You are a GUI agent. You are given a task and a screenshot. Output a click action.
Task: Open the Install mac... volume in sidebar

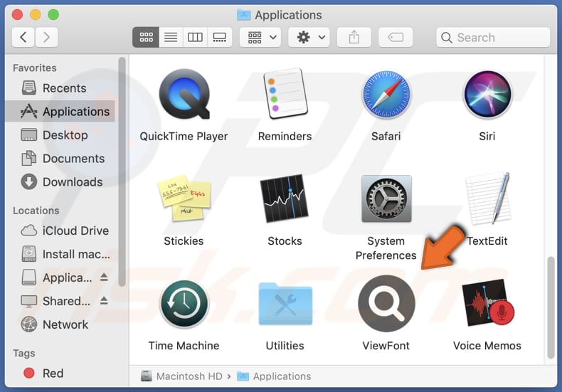click(x=60, y=254)
